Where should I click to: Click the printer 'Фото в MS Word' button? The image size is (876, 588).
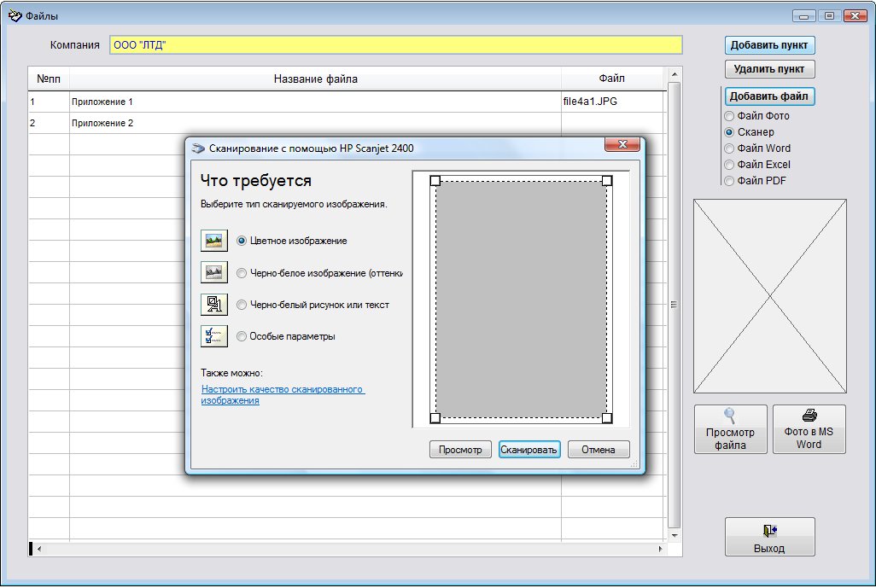coord(809,429)
